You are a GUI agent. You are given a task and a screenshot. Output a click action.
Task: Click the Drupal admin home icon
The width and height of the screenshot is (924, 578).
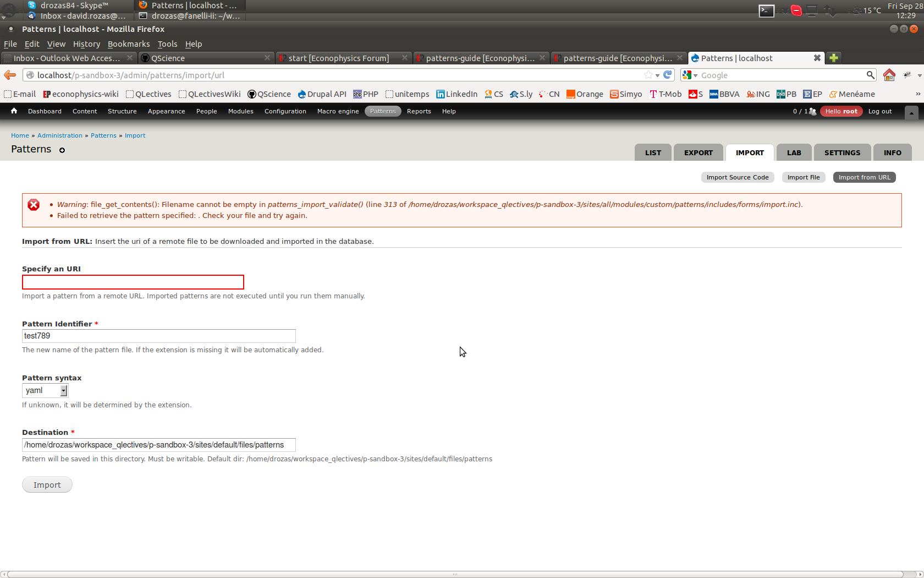(14, 111)
